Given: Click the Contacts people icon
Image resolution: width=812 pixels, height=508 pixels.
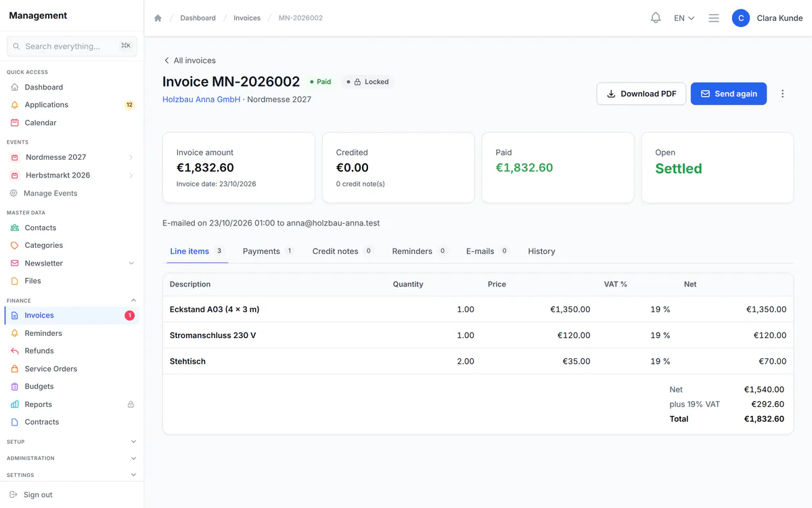Looking at the screenshot, I should point(15,228).
